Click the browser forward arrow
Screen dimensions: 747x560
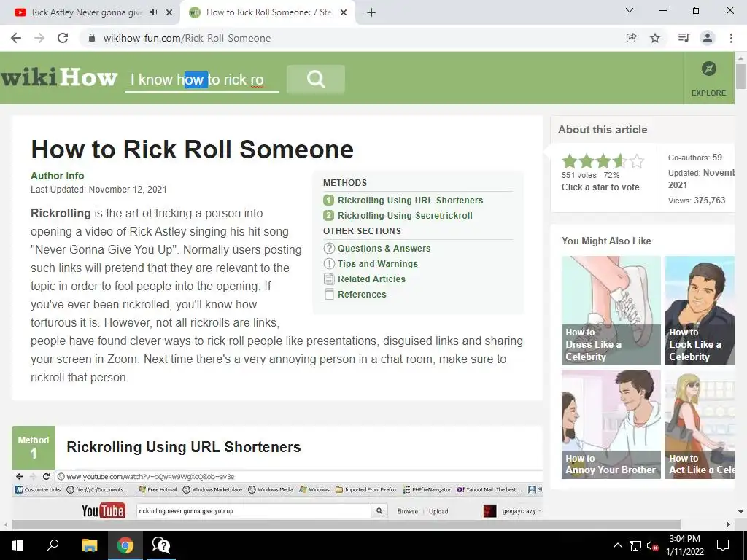point(39,38)
